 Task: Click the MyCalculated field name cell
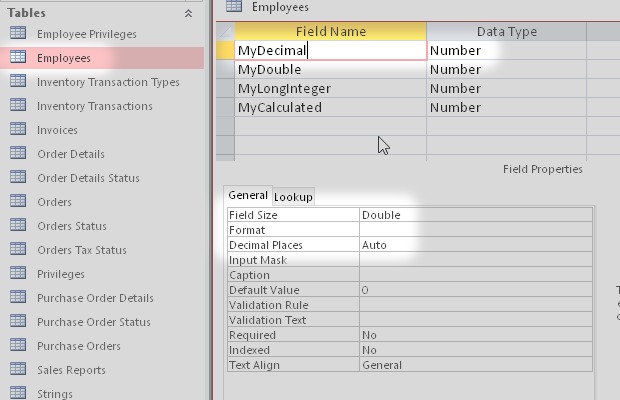(330, 108)
